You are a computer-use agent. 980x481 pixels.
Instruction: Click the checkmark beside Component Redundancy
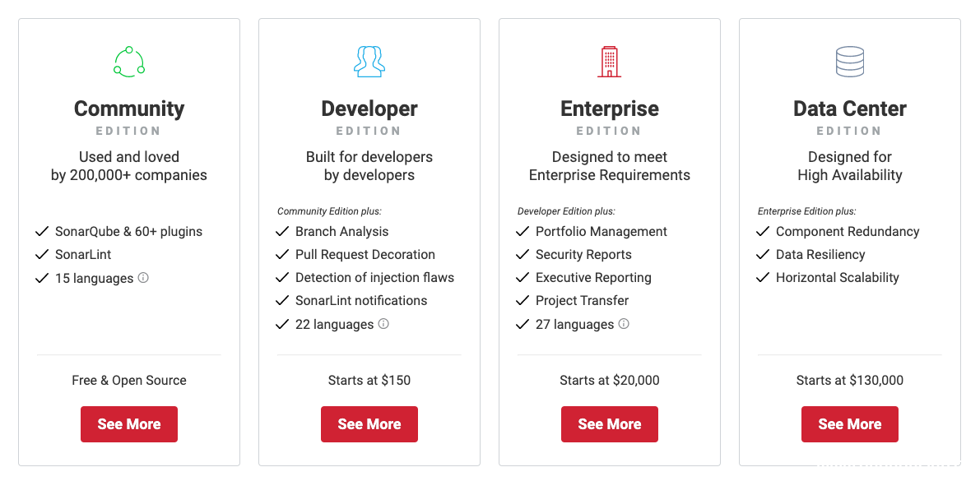click(763, 231)
